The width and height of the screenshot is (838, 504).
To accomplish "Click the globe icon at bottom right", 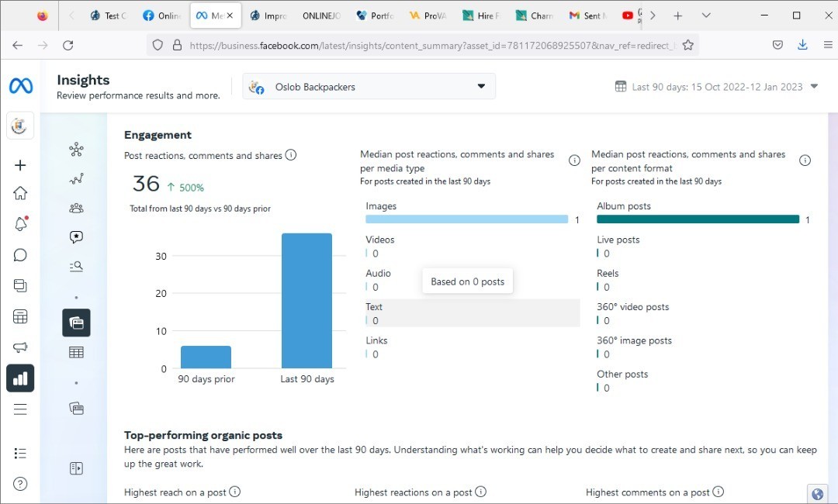I will pyautogui.click(x=818, y=495).
